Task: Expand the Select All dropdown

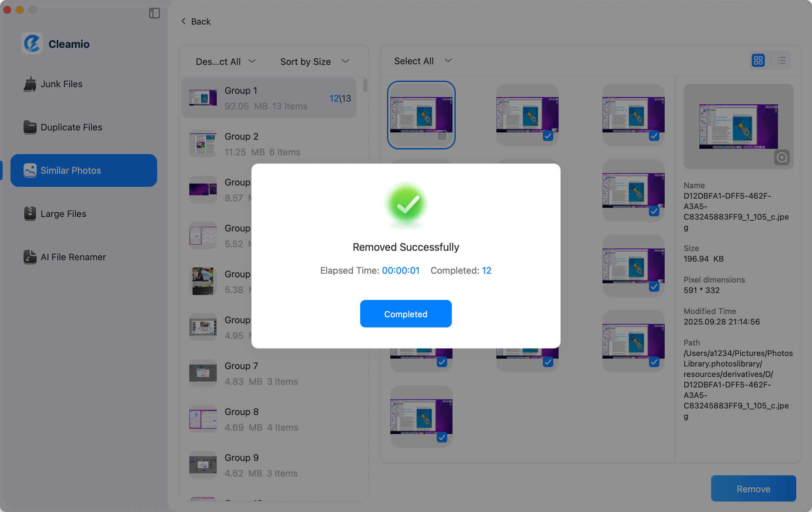Action: click(422, 60)
